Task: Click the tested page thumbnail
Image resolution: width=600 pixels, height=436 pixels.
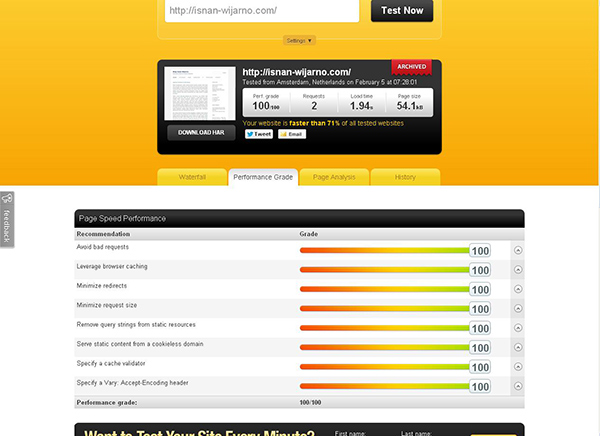Action: pyautogui.click(x=200, y=93)
